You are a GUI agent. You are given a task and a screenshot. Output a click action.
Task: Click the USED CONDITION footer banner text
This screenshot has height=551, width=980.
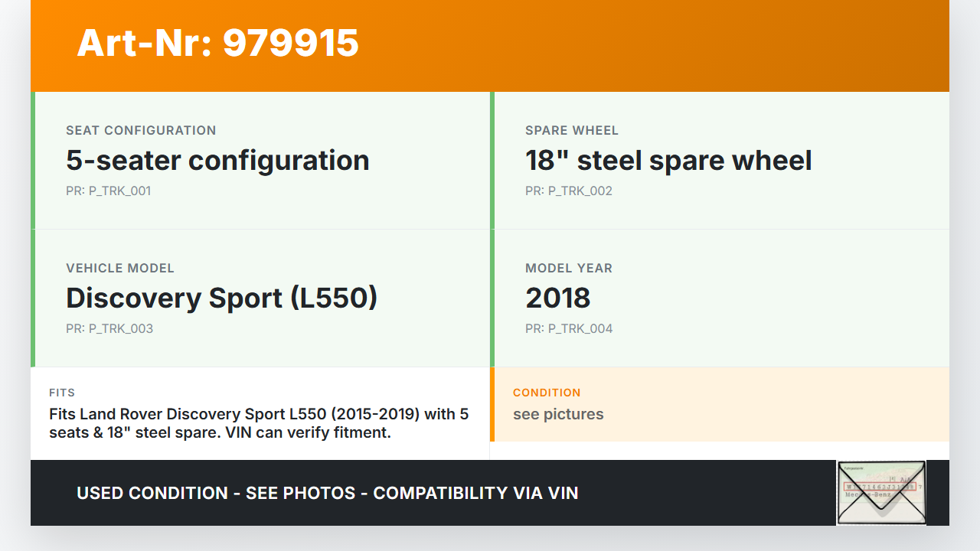tap(328, 493)
